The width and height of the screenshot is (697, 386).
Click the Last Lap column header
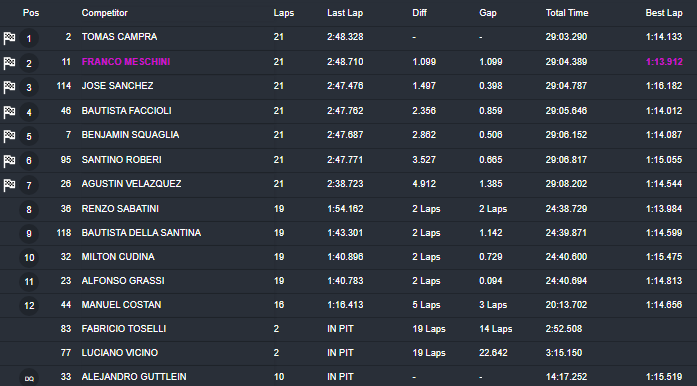click(345, 13)
